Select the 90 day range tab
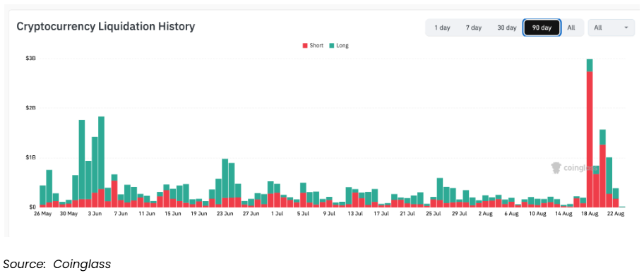Viewport: 644px width, 273px height. [542, 28]
